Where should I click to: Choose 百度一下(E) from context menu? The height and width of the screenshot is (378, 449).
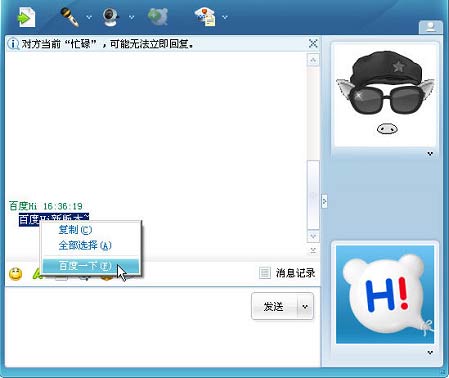[x=91, y=266]
